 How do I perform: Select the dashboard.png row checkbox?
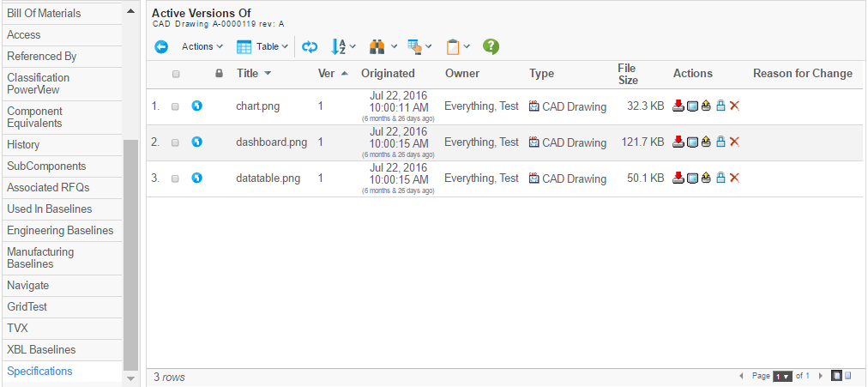click(x=175, y=142)
